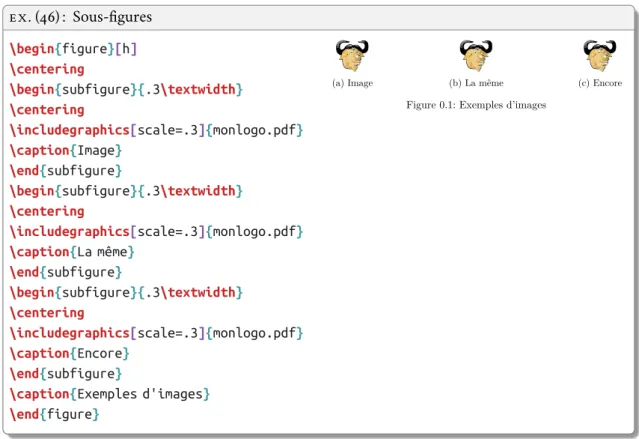Click 'Figure 0.1: Exemples d'images' rendered caption
Screen dimensions: 639x439
pos(476,105)
